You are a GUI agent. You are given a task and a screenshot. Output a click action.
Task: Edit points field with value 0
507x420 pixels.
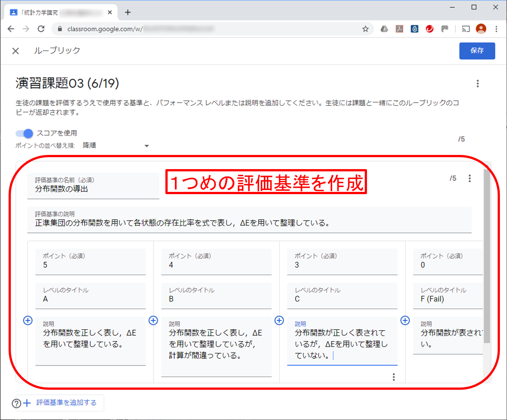(x=448, y=262)
